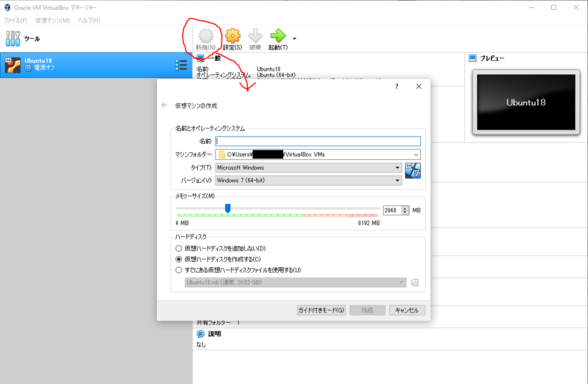Viewport: 588px width, 384px height.
Task: Click the 名前 name input field
Action: [x=318, y=141]
